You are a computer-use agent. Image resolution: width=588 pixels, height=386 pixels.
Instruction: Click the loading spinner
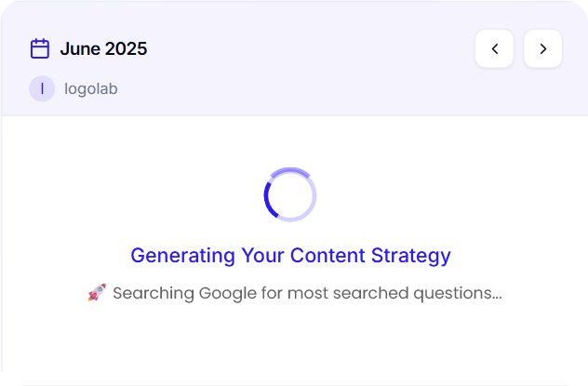point(290,195)
